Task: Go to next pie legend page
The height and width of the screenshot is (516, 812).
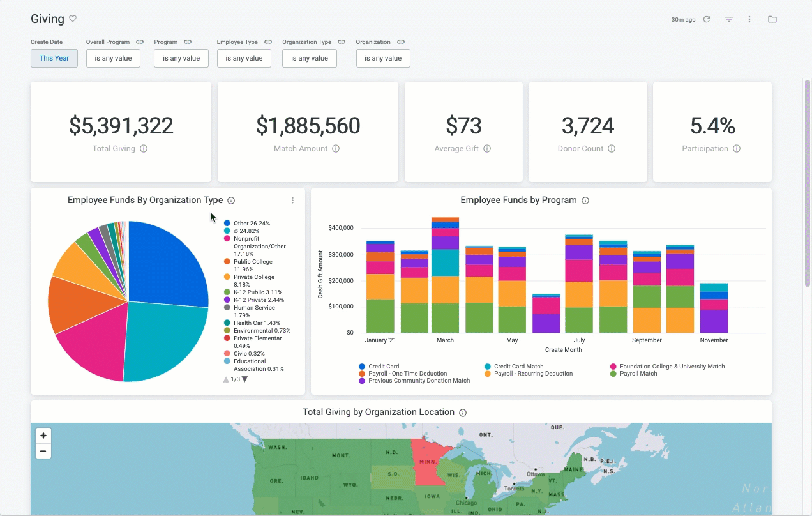Action: coord(245,379)
